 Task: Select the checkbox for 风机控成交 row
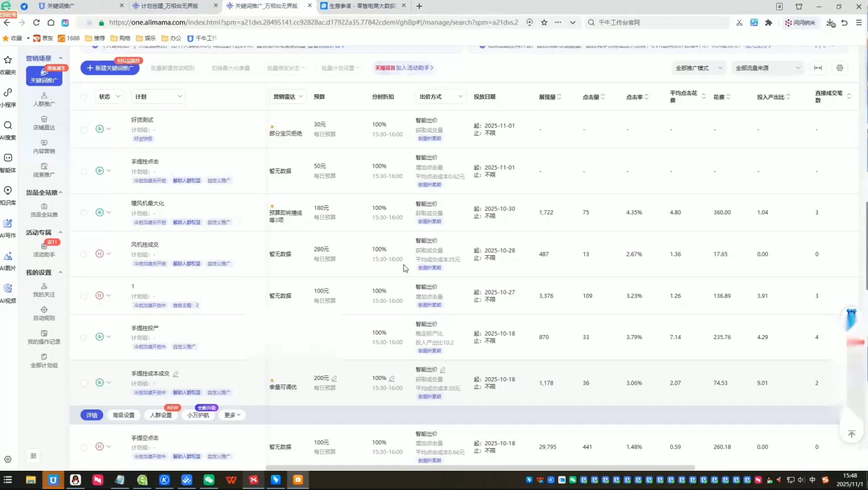pyautogui.click(x=84, y=254)
